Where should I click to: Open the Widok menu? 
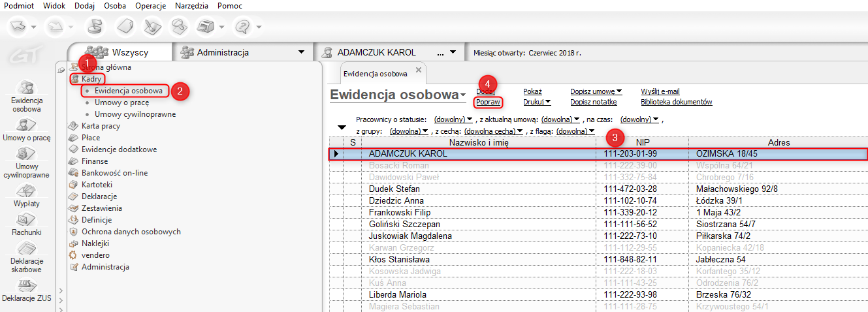click(x=54, y=6)
